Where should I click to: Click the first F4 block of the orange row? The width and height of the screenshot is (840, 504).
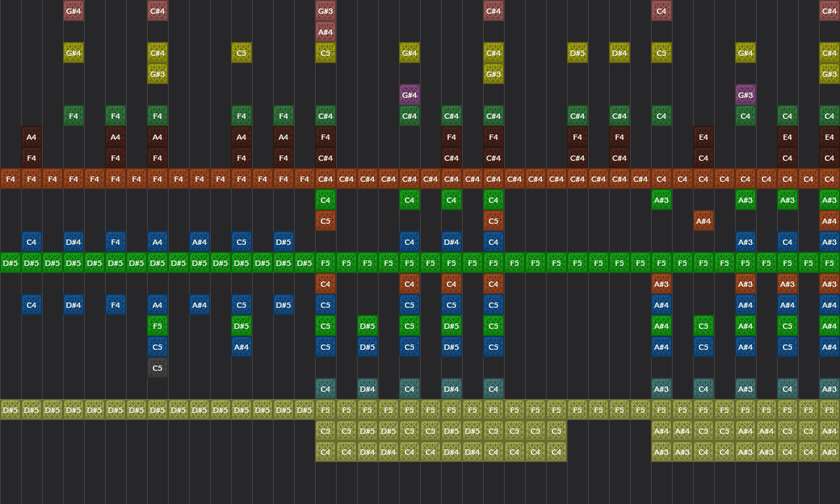pyautogui.click(x=10, y=179)
